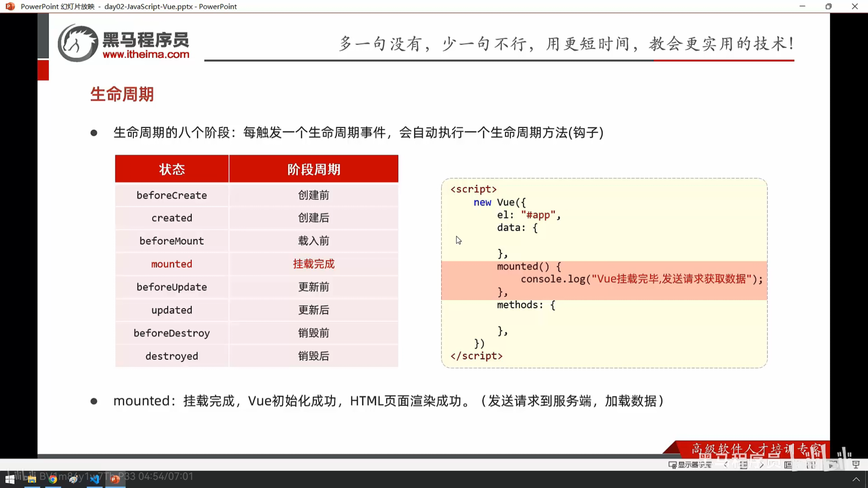The image size is (868, 488).
Task: Click the 状态 table header
Action: tap(172, 169)
